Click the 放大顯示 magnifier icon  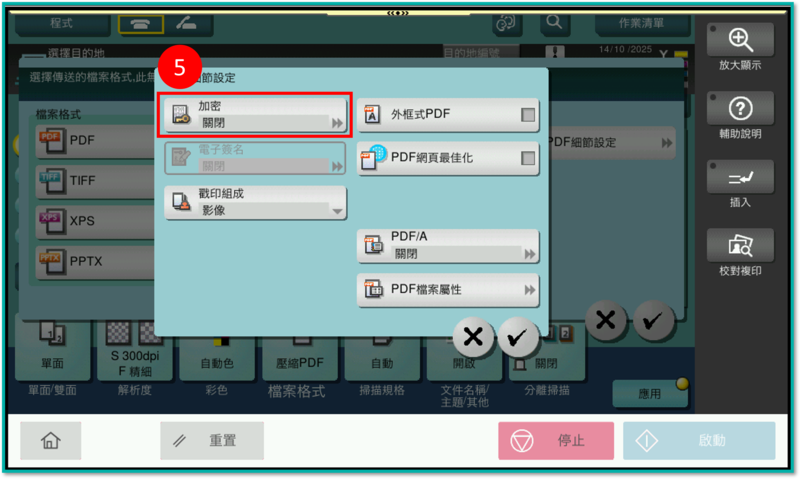(740, 40)
